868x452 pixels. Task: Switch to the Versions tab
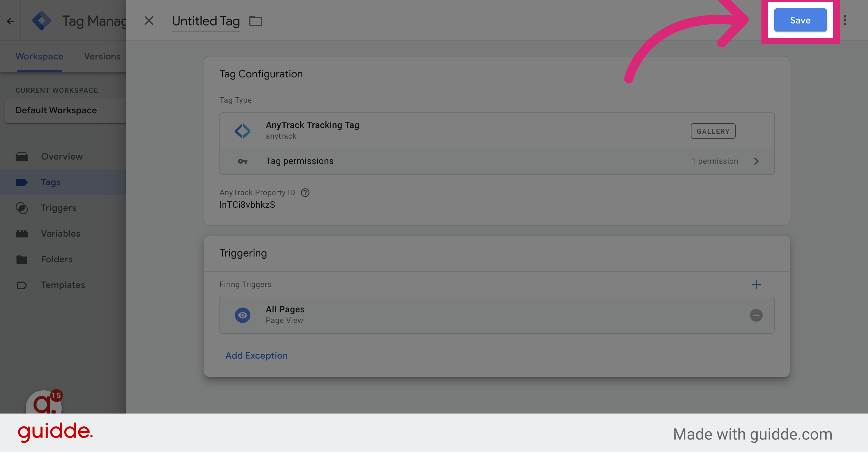pos(102,56)
